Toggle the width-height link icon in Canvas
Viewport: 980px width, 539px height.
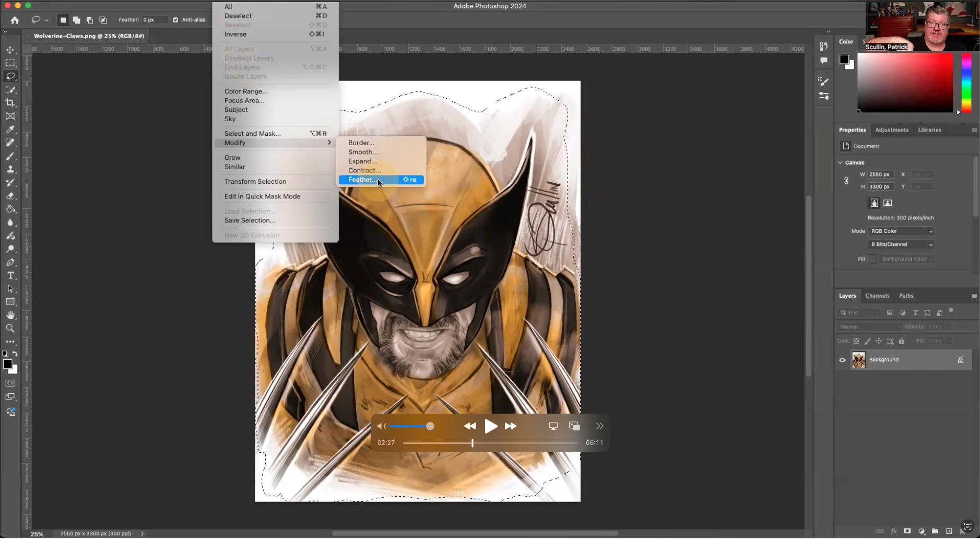[846, 181]
